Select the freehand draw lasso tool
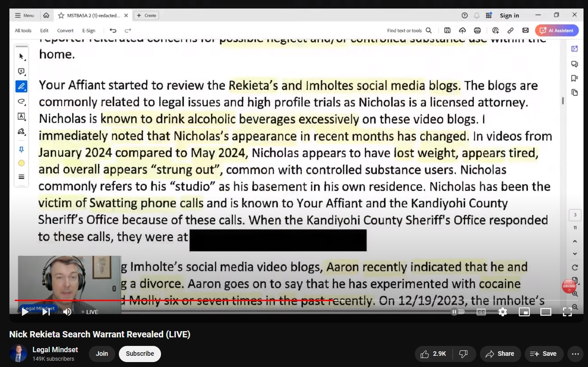588x367 pixels. point(21,101)
